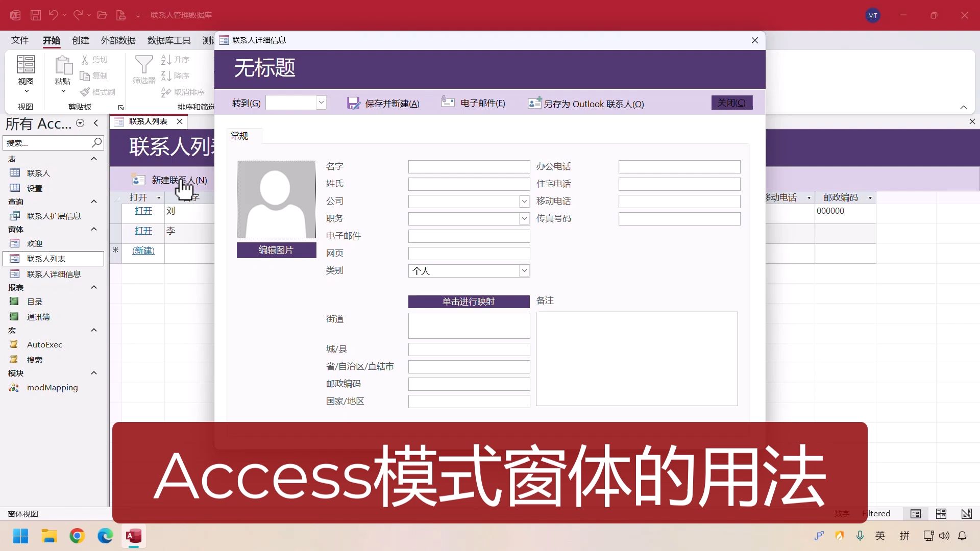Open the View button in ribbon
The width and height of the screenshot is (980, 551).
point(26,74)
